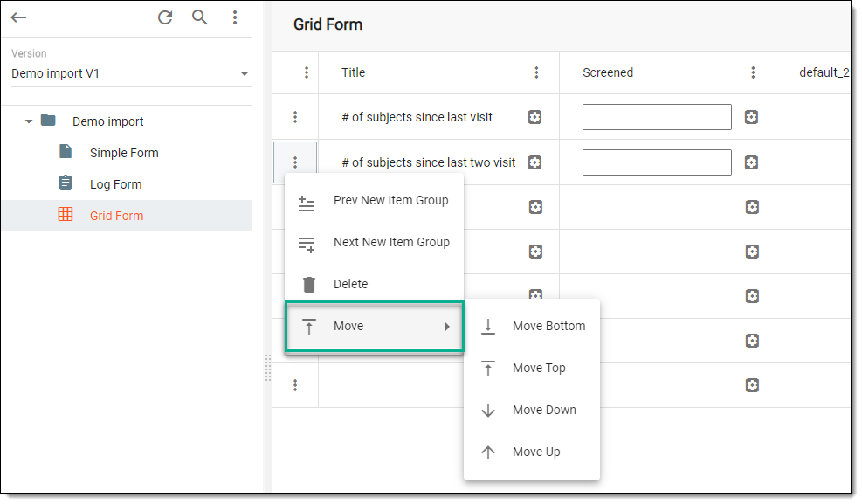Click the Grid Form grid icon
This screenshot has width=862, height=504.
(x=66, y=214)
